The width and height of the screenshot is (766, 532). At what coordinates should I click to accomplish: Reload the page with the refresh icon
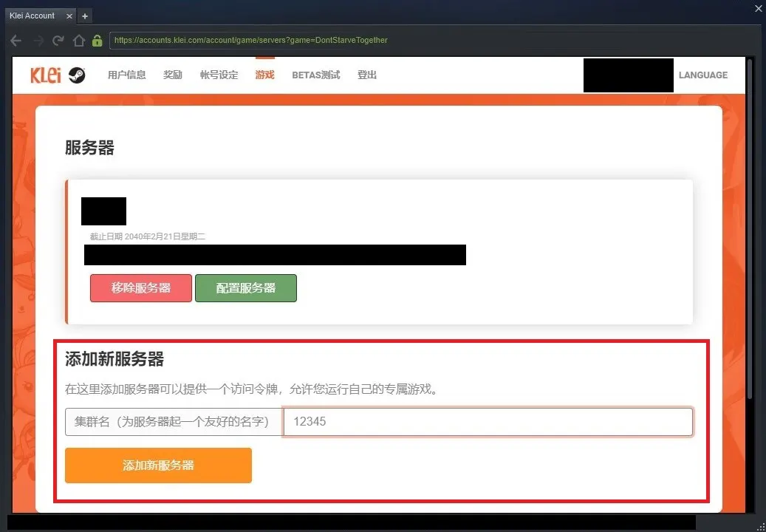(58, 41)
